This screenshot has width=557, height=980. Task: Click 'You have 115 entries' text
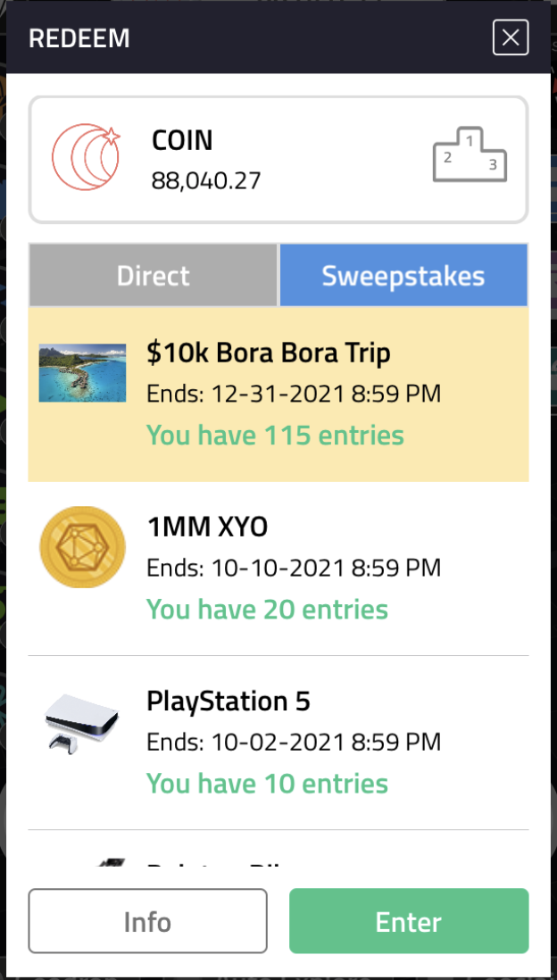275,435
